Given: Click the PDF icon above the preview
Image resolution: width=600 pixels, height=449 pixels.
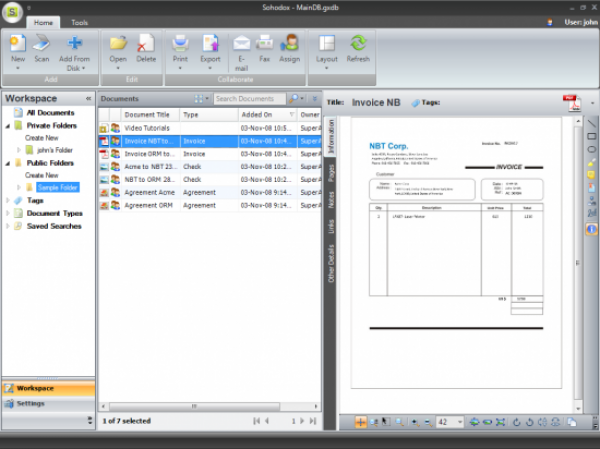Looking at the screenshot, I should 570,103.
